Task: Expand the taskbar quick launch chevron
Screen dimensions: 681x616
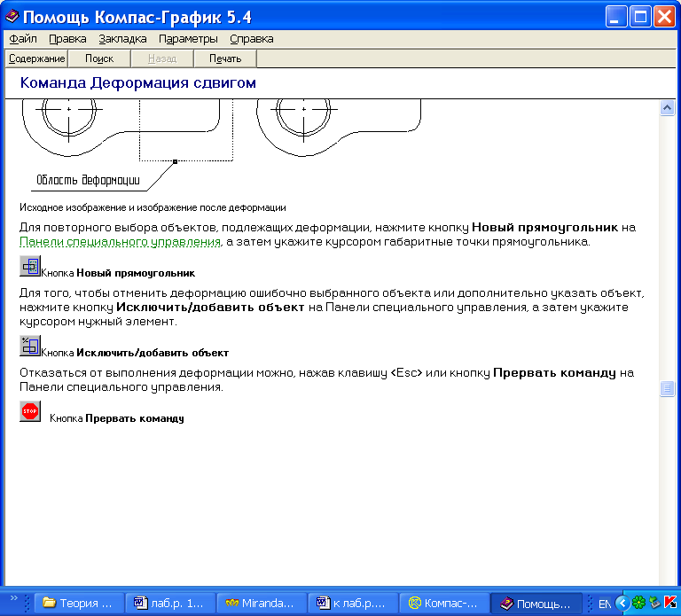Action: [x=14, y=597]
